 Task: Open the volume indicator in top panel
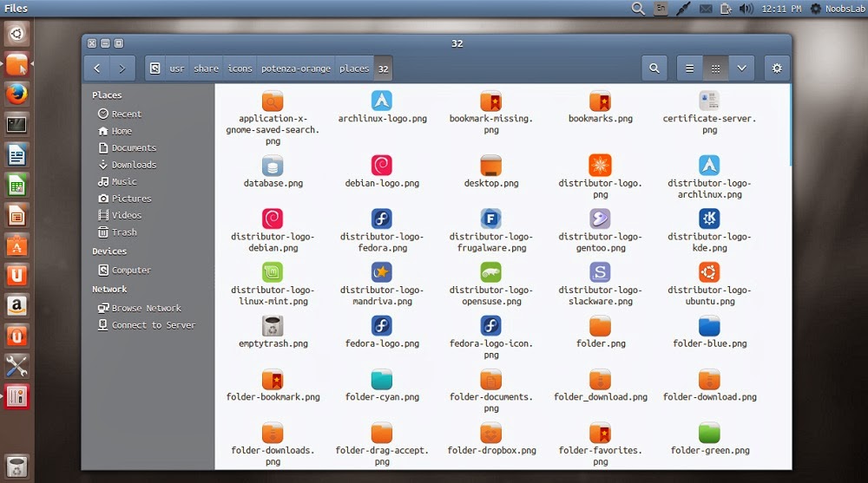[746, 9]
